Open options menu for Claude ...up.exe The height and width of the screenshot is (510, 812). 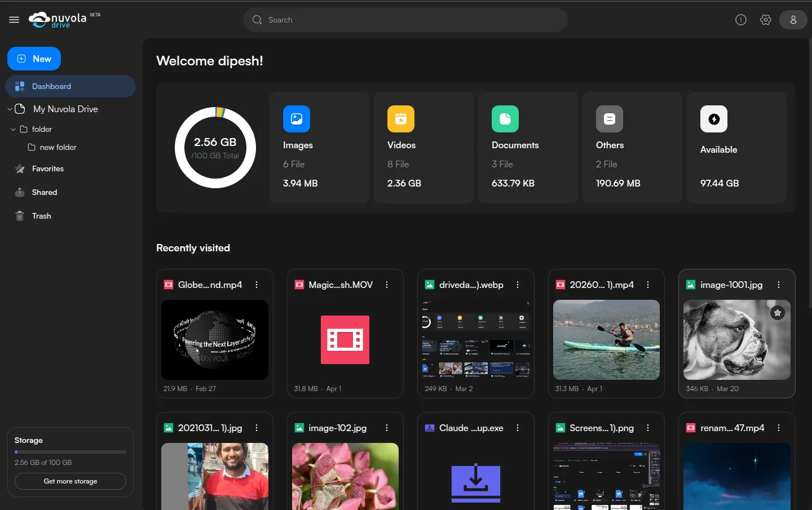coord(518,428)
